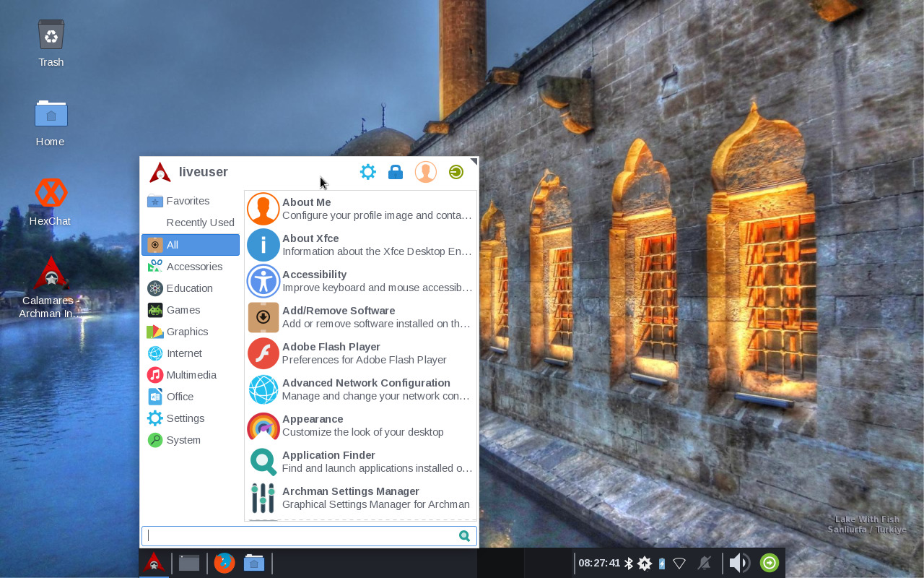Screen dimensions: 924x578
Task: Open the settings gear in menu header
Action: (368, 172)
